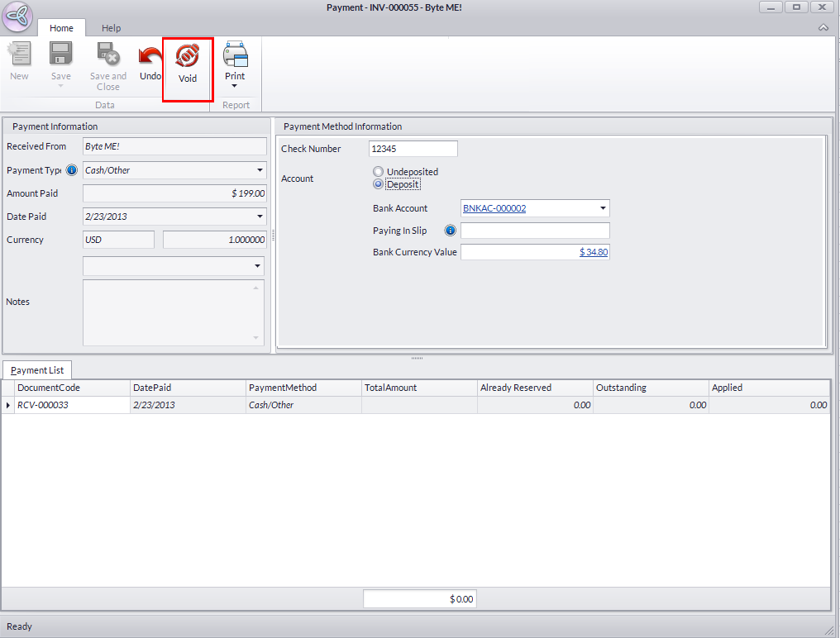
Task: Switch to the Help ribbon tab
Action: [x=111, y=28]
